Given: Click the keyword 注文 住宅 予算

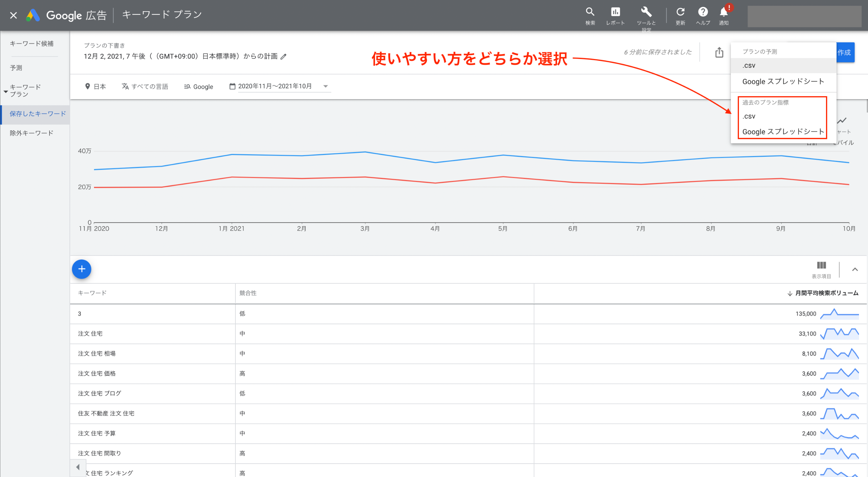Looking at the screenshot, I should 97,433.
